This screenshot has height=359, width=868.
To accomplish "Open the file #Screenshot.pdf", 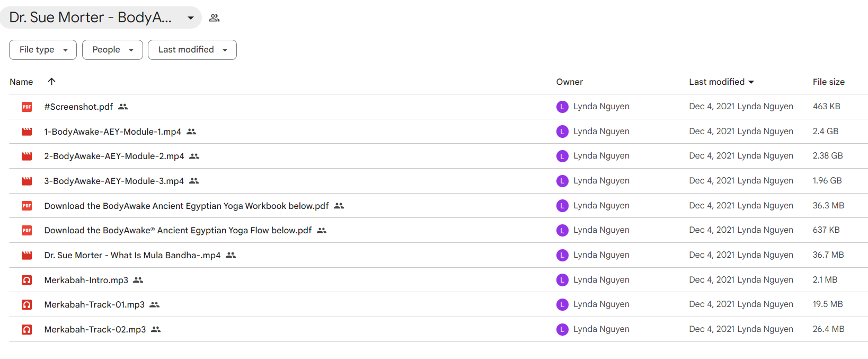I will click(78, 107).
